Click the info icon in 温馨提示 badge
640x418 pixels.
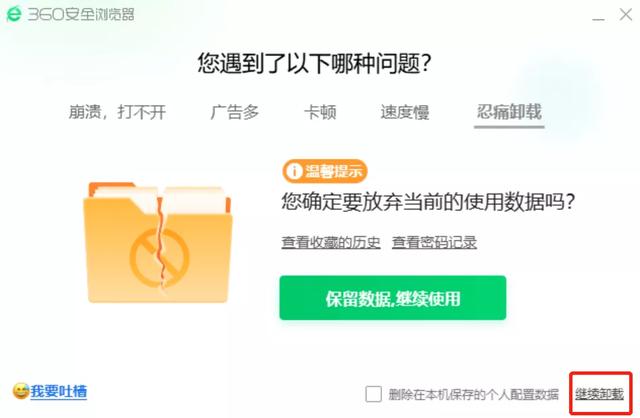[293, 171]
